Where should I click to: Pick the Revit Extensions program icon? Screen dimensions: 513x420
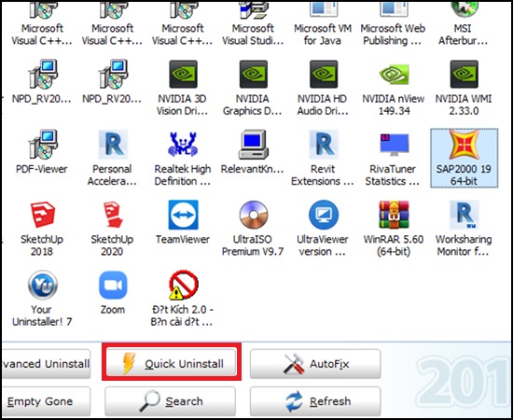324,145
